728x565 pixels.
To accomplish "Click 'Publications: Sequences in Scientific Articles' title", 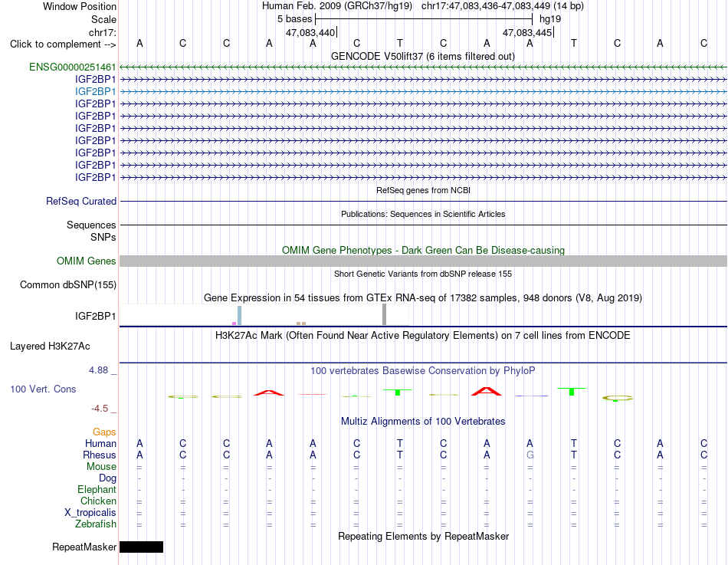I will point(423,214).
